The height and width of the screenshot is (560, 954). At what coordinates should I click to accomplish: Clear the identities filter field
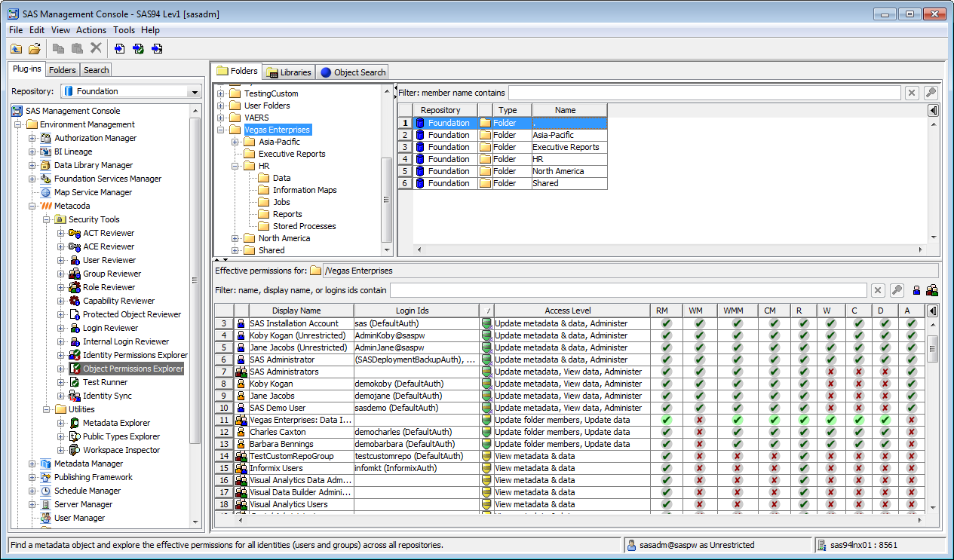[878, 290]
